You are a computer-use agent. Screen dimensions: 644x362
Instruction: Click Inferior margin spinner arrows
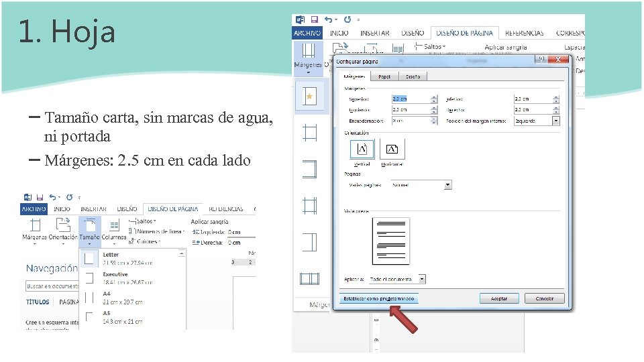pos(556,99)
